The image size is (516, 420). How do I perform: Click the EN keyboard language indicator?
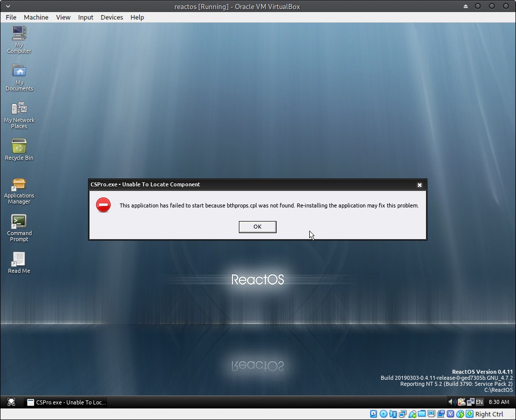(479, 402)
